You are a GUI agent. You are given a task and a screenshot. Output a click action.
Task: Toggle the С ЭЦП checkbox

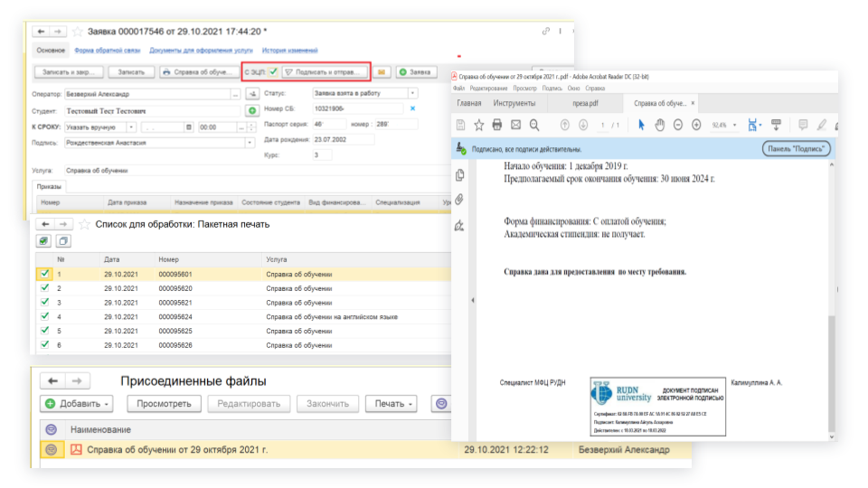(x=273, y=71)
